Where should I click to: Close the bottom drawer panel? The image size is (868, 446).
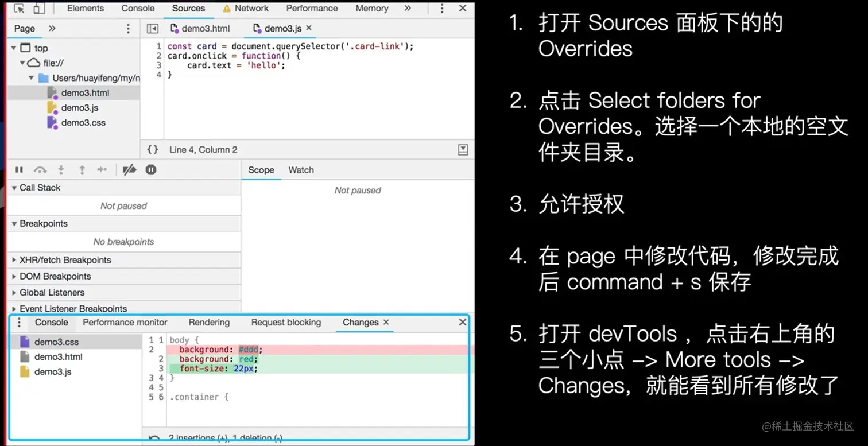click(463, 323)
